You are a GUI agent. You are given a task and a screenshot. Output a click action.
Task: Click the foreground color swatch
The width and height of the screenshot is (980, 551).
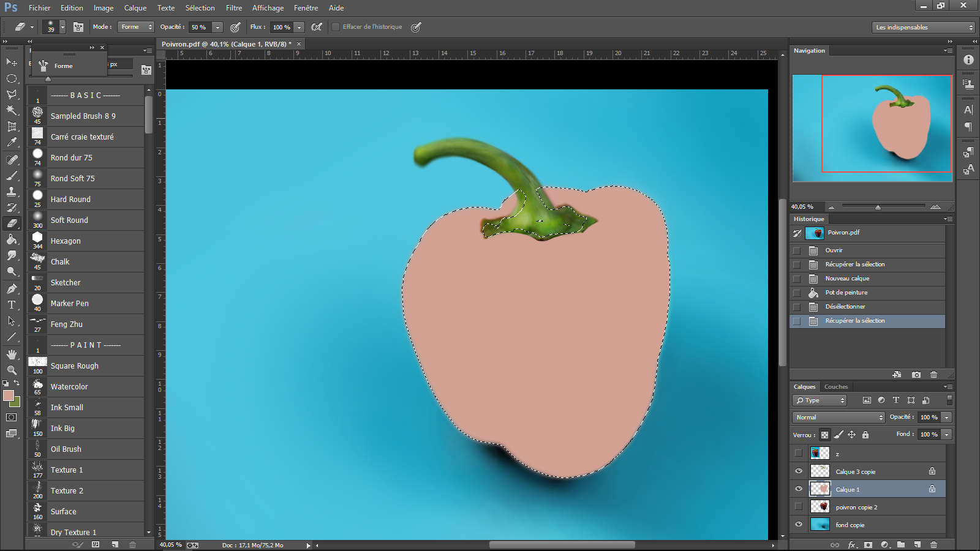coord(9,396)
